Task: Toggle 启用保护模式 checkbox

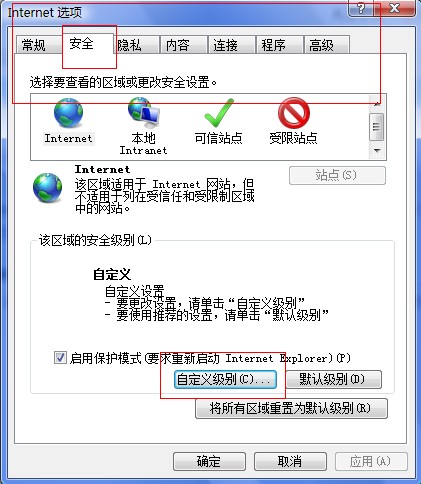Action: point(60,358)
